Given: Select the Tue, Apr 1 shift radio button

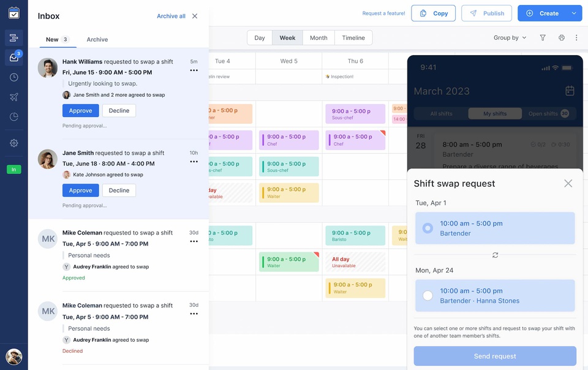Looking at the screenshot, I should pyautogui.click(x=428, y=228).
